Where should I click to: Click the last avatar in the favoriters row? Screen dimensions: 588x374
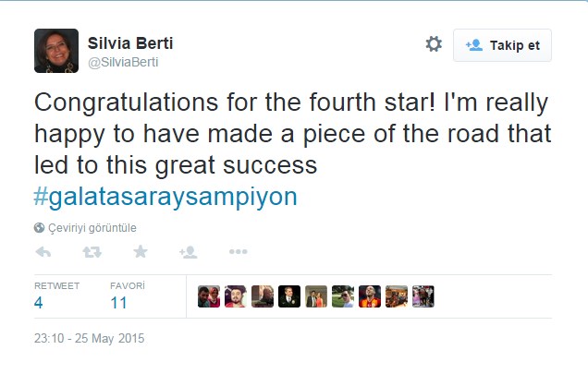(x=423, y=296)
